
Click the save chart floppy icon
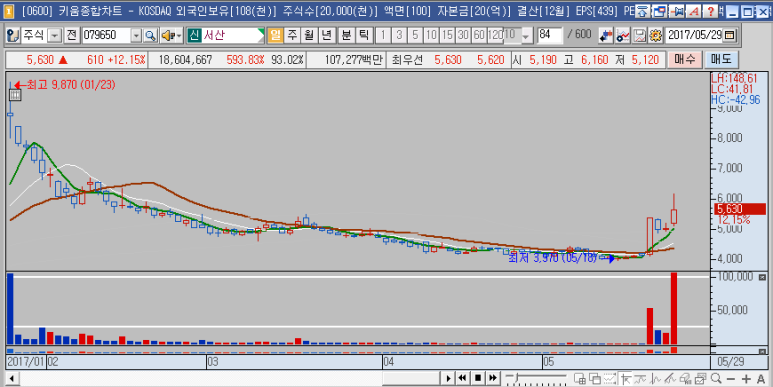click(x=639, y=35)
